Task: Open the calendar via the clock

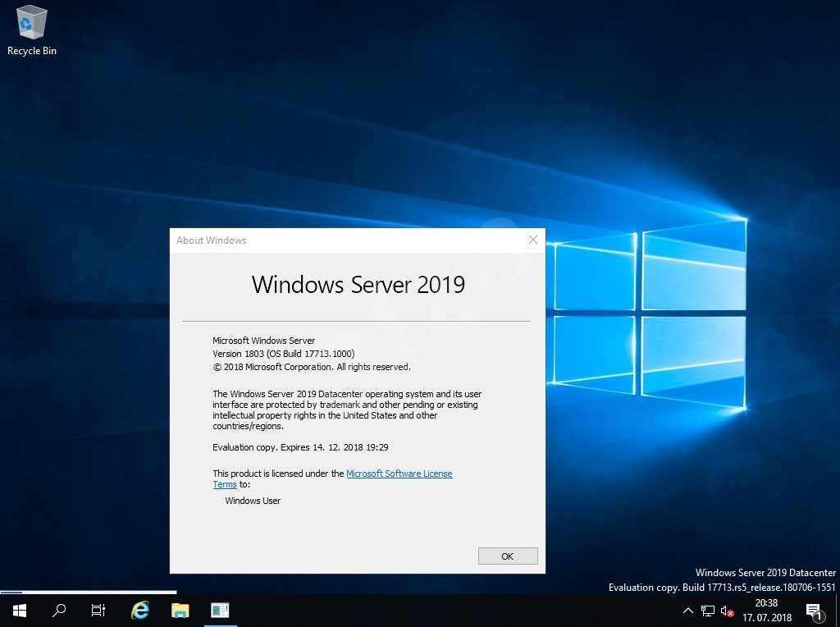Action: tap(765, 608)
